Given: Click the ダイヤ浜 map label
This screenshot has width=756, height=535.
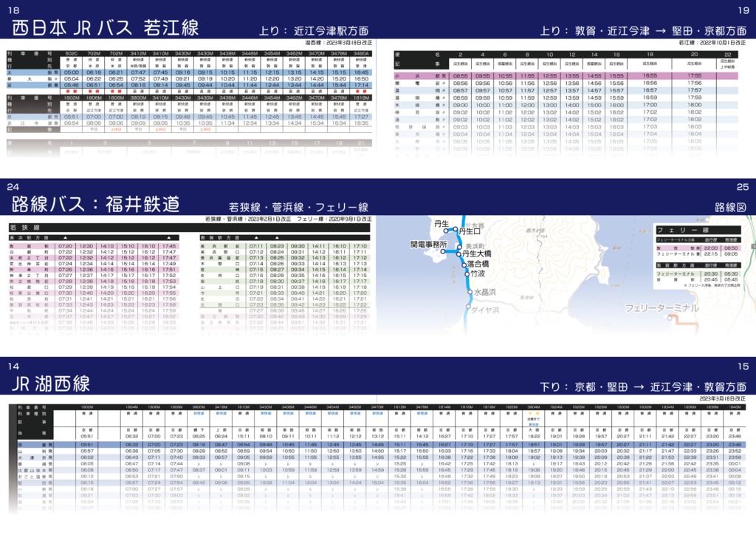Looking at the screenshot, I should (485, 310).
